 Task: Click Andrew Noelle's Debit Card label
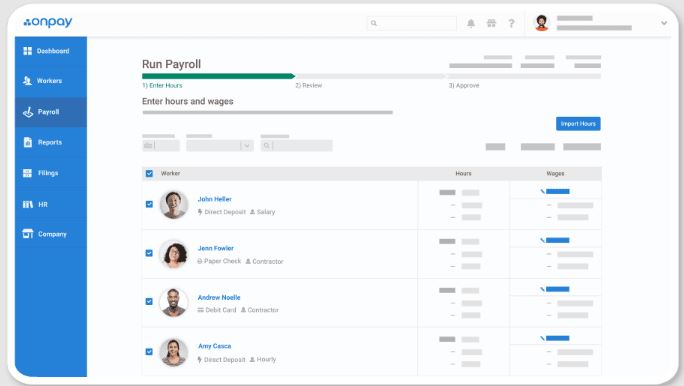(221, 310)
